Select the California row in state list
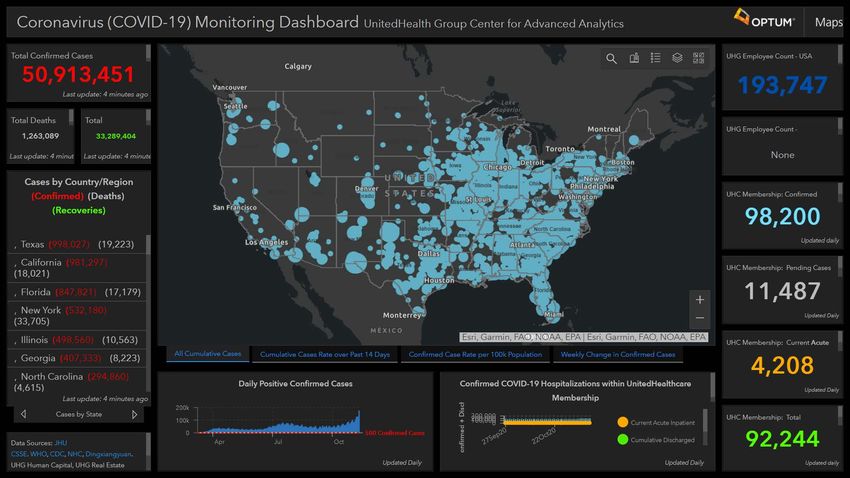 pyautogui.click(x=76, y=268)
